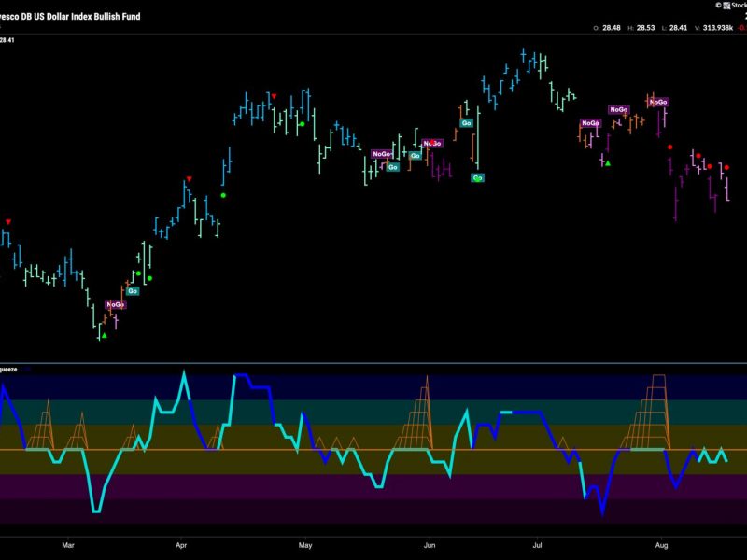Click the green up-triangle below the March low
The image size is (747, 560).
coord(105,336)
